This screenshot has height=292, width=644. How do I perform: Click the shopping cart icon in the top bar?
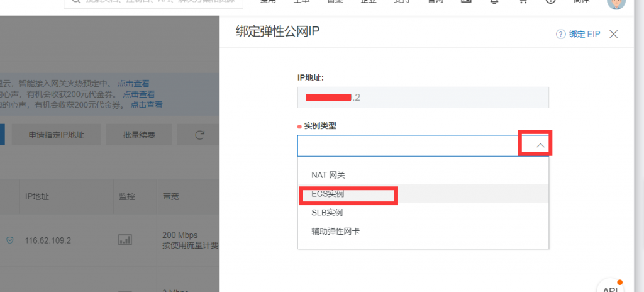pyautogui.click(x=523, y=2)
